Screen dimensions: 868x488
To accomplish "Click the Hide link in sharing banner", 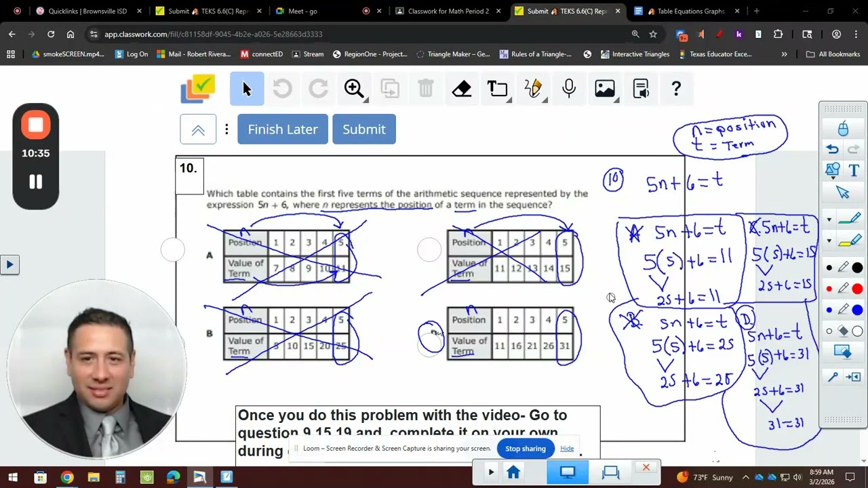I will pyautogui.click(x=567, y=449).
